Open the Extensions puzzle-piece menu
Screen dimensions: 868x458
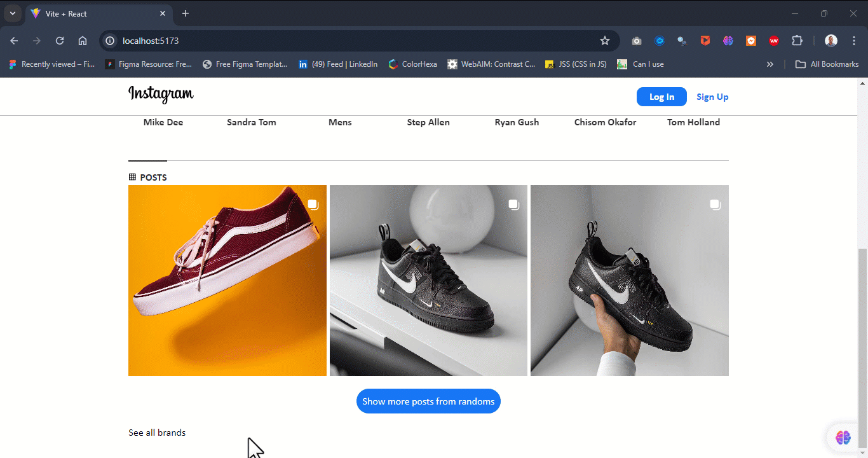click(797, 41)
